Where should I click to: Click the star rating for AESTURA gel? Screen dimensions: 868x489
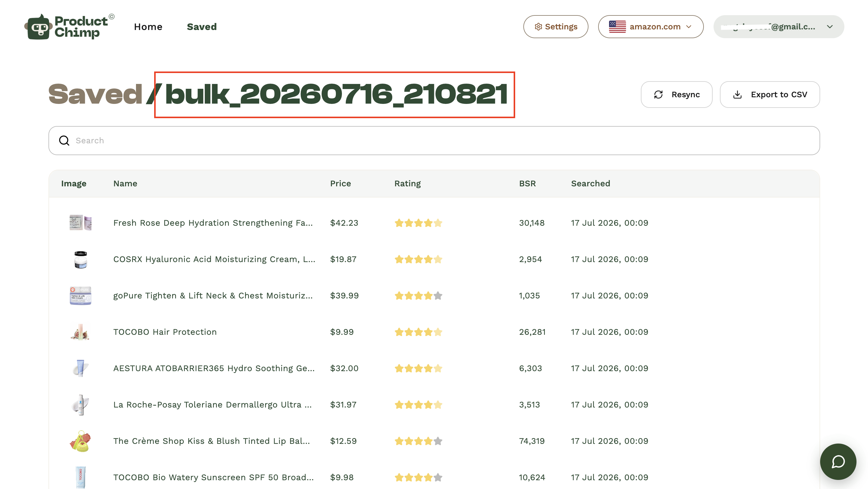click(418, 368)
